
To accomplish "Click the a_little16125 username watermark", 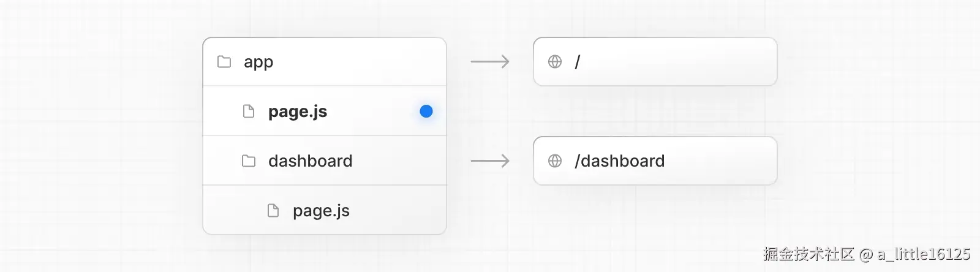I will [924, 254].
